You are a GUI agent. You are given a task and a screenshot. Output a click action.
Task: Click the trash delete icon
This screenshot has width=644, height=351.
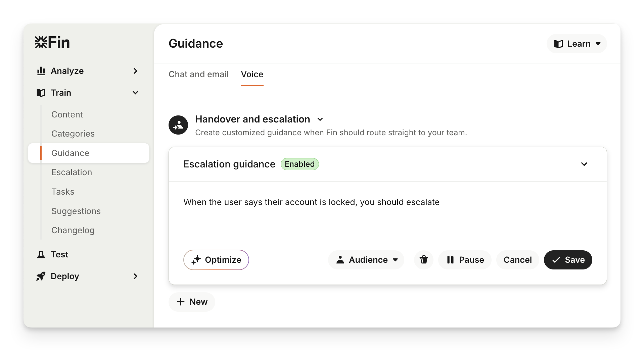tap(424, 260)
